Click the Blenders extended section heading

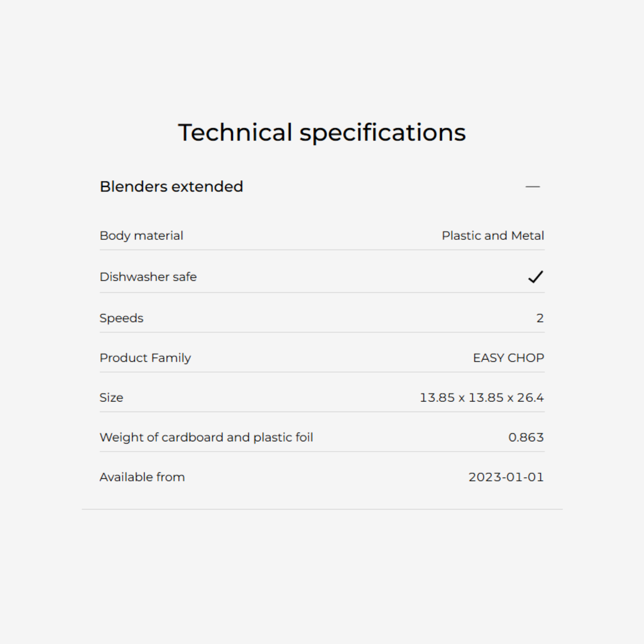[x=171, y=187]
